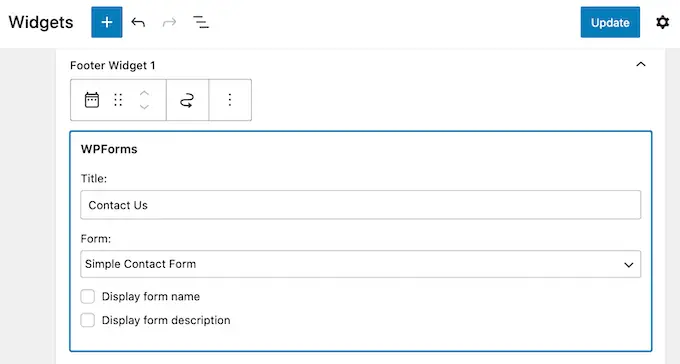Open block options three-dot menu
Viewport: 680px width, 364px height.
tap(230, 100)
